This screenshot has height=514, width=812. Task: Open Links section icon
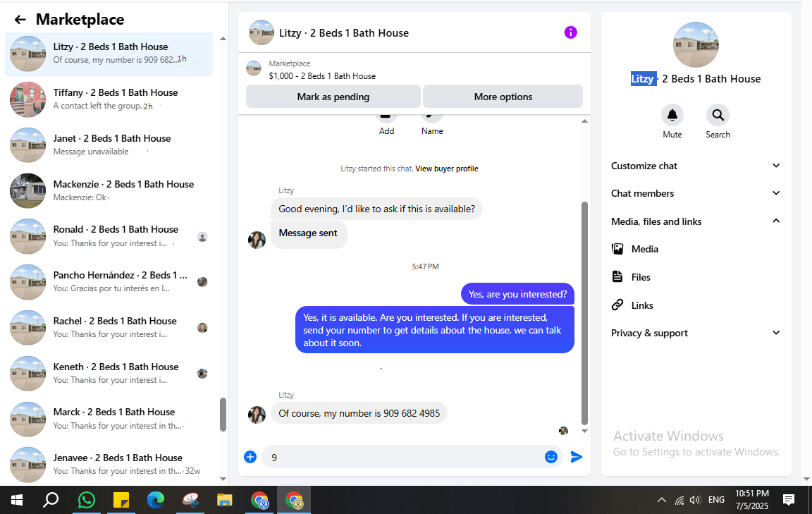pos(617,305)
